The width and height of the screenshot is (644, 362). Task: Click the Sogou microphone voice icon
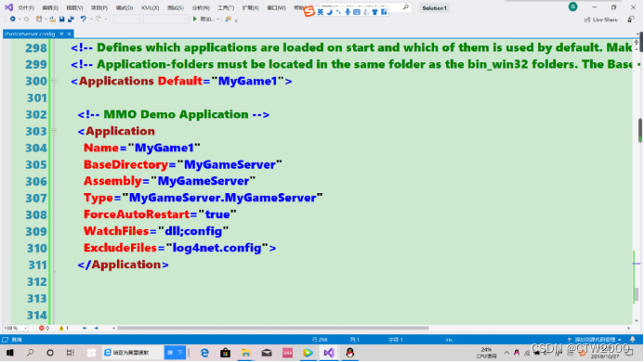click(x=348, y=12)
